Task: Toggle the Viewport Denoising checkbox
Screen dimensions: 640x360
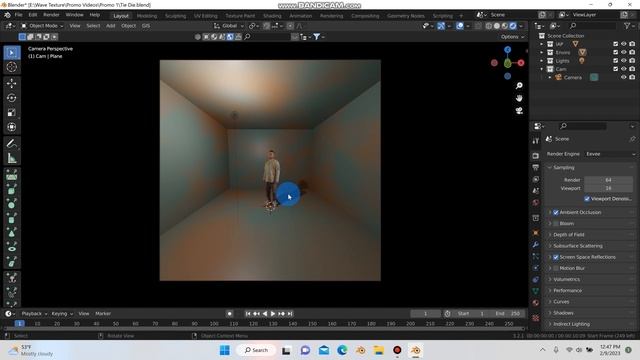Action: pyautogui.click(x=587, y=199)
